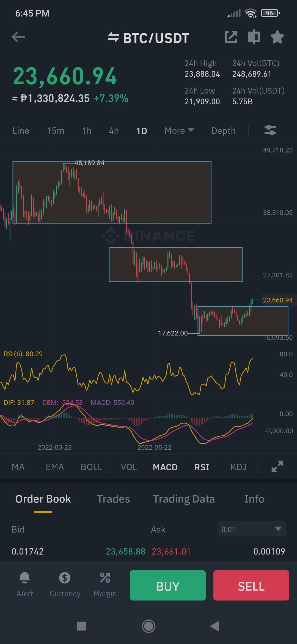Tap the MACD: 556.40 readout
Image resolution: width=297 pixels, height=644 pixels.
(112, 402)
